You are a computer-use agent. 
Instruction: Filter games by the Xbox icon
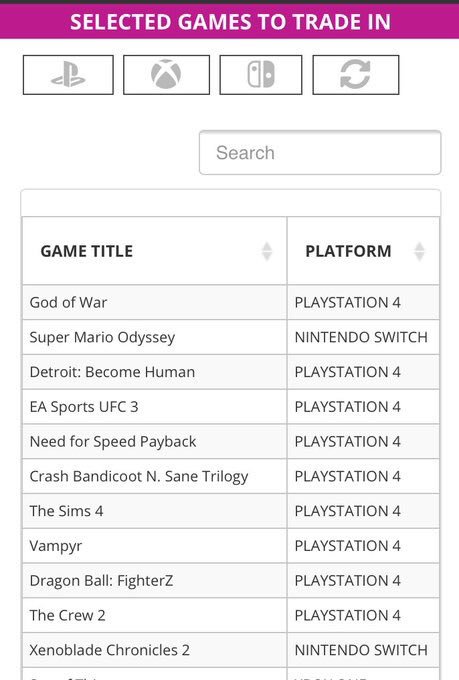(x=166, y=75)
